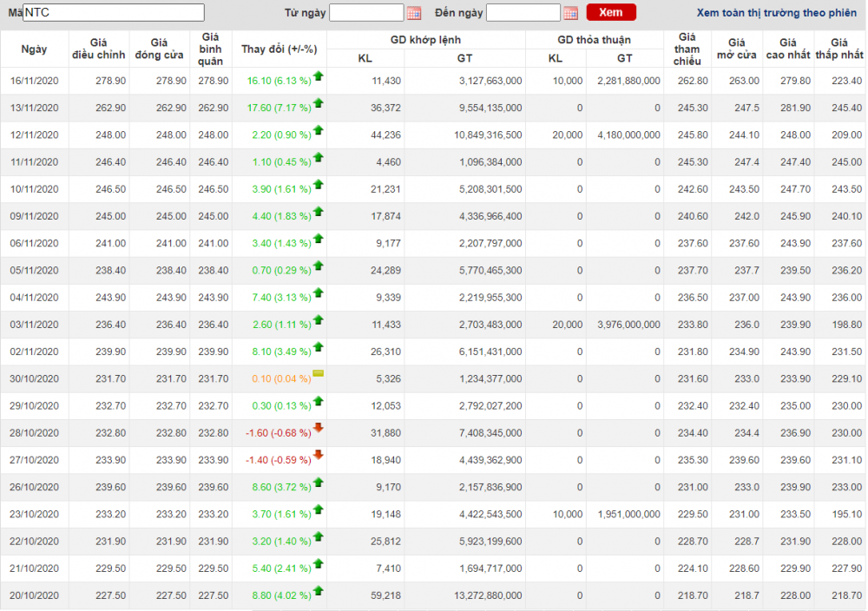Viewport: 868px width, 611px height.
Task: Click green up arrow on 04/11/2020 row
Action: [x=319, y=293]
